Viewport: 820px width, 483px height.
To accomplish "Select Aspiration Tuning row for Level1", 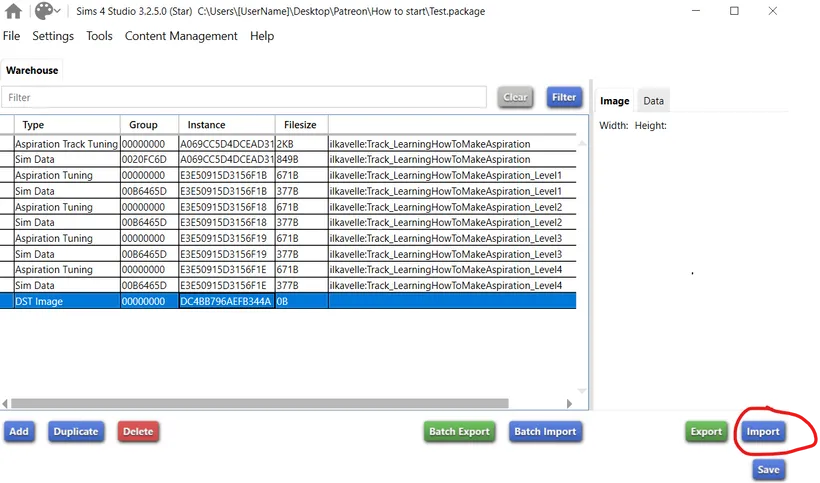I will (288, 175).
